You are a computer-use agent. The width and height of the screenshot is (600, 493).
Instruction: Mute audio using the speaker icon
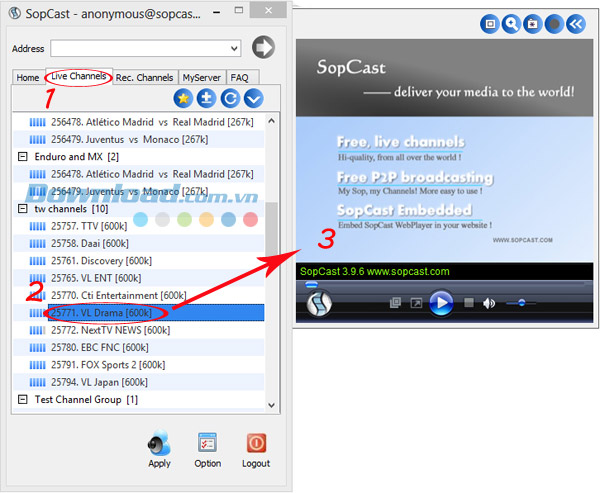coord(489,304)
